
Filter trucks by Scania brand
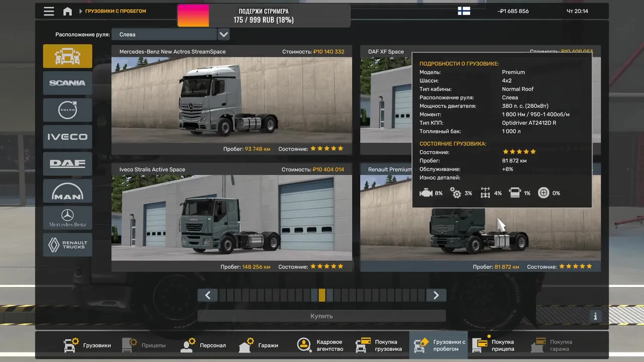67,83
